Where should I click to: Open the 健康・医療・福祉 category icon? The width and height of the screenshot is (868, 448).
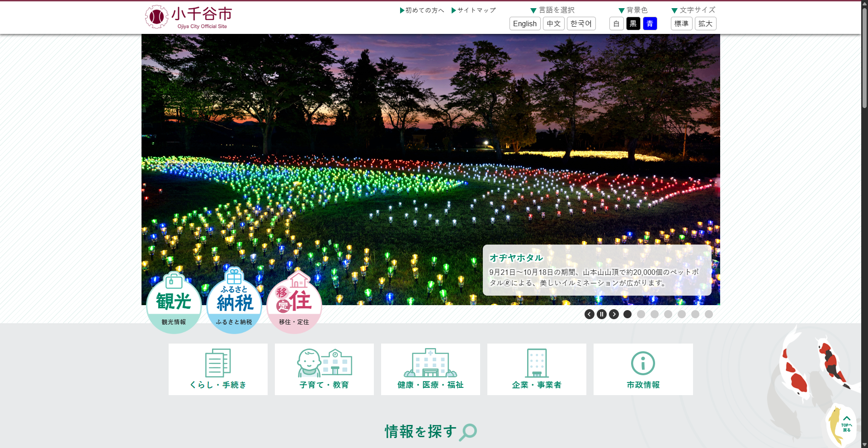[430, 369]
